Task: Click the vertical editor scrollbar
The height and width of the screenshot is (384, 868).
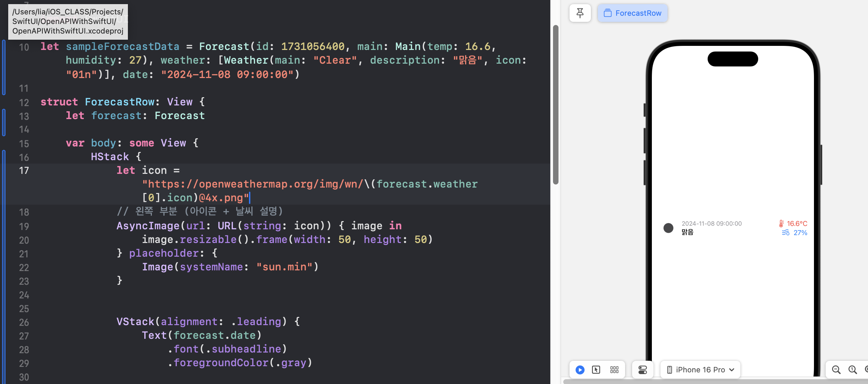Action: coord(556,104)
